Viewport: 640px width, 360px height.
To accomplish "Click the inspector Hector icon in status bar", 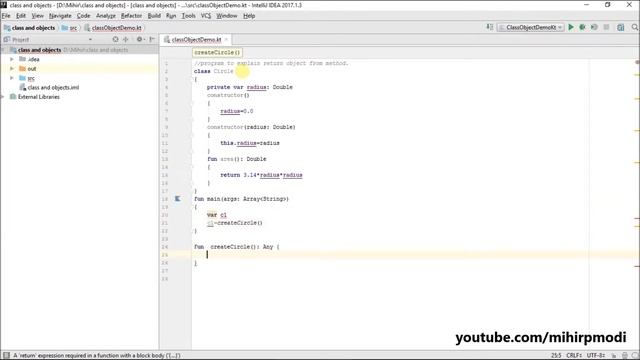I will point(624,356).
